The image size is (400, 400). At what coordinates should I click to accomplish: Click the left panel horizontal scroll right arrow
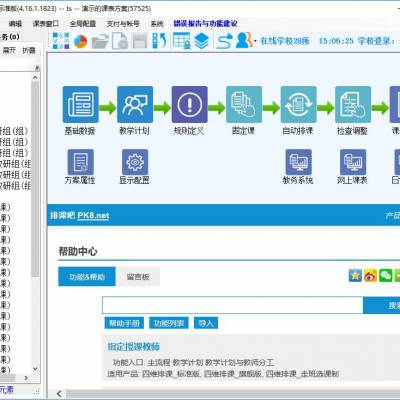26,378
